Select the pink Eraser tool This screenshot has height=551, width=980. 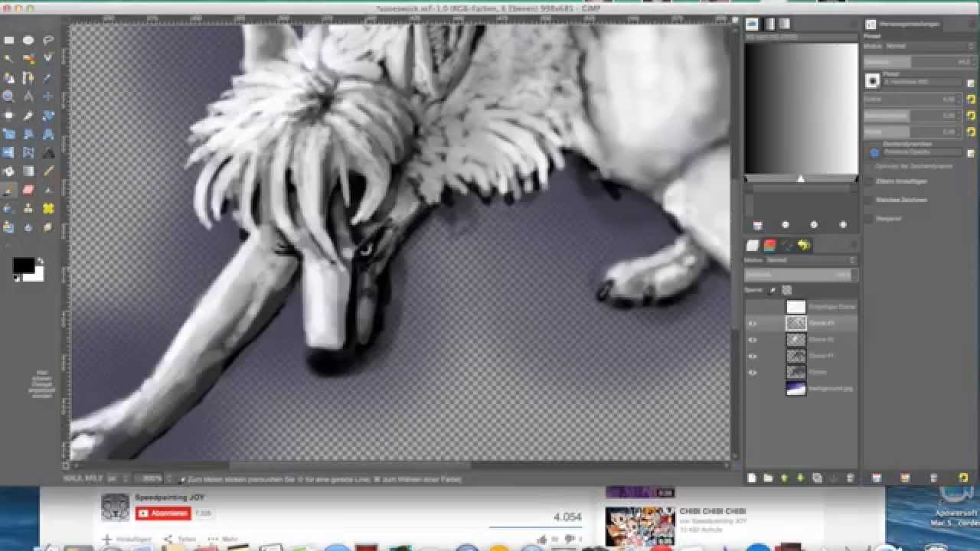coord(28,190)
